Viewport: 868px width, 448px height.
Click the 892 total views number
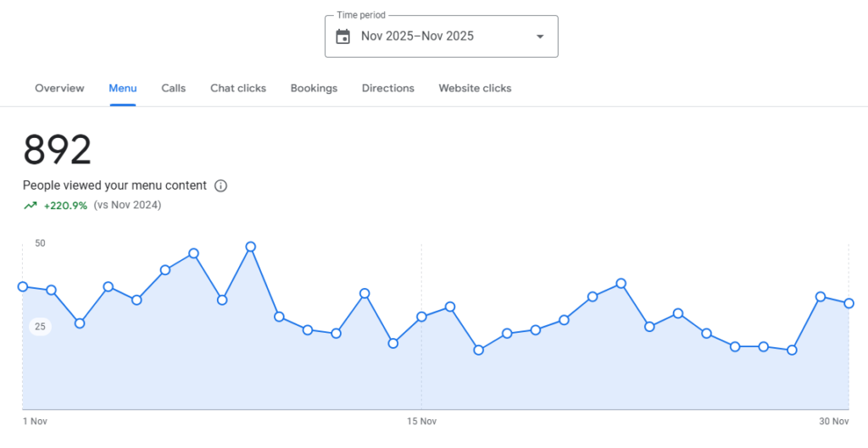point(57,150)
